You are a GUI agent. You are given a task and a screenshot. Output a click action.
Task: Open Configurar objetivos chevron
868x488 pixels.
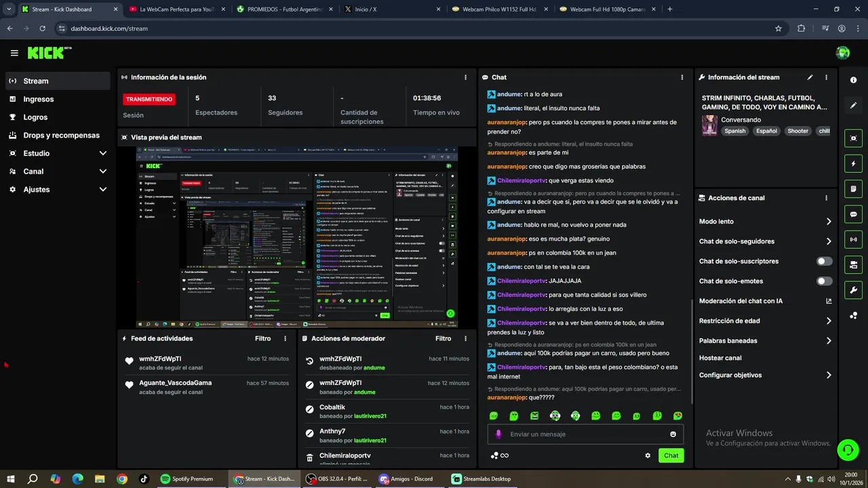point(829,375)
